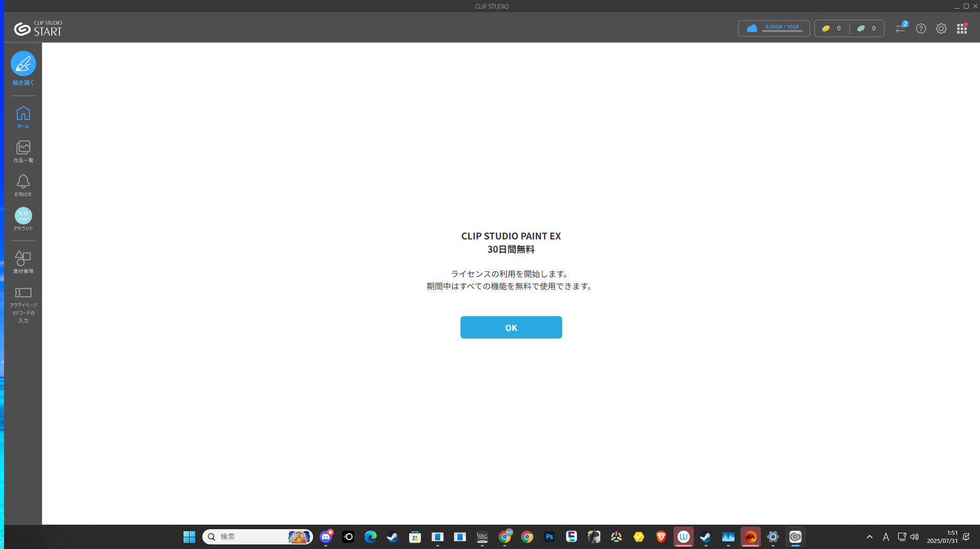Image resolution: width=980 pixels, height=549 pixels.
Task: Open お知らせ notifications bell
Action: 23,185
